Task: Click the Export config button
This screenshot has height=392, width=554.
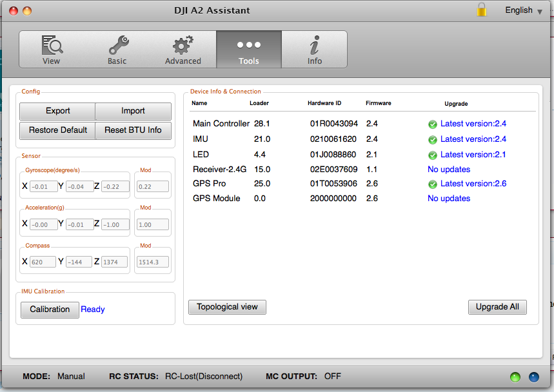Action: [x=57, y=111]
